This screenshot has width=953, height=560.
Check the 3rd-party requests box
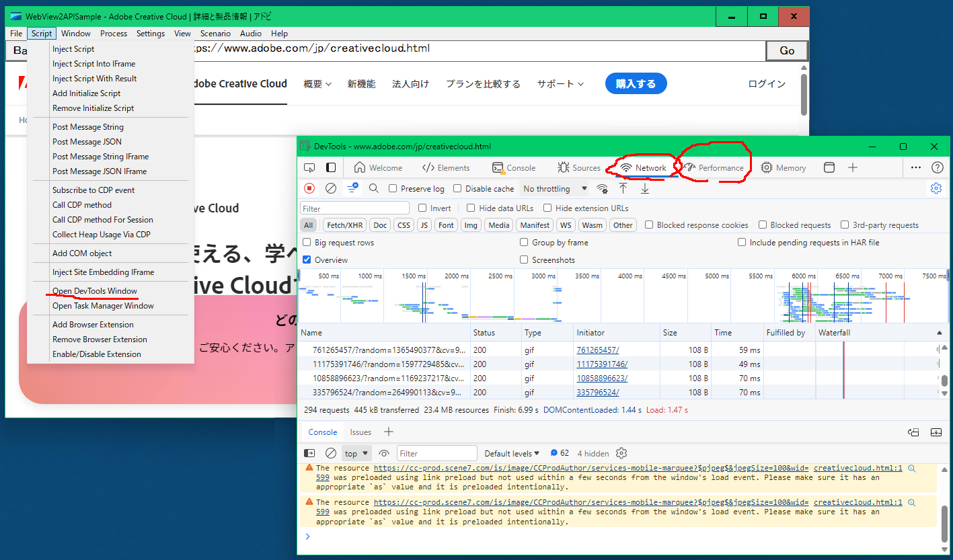click(x=845, y=225)
